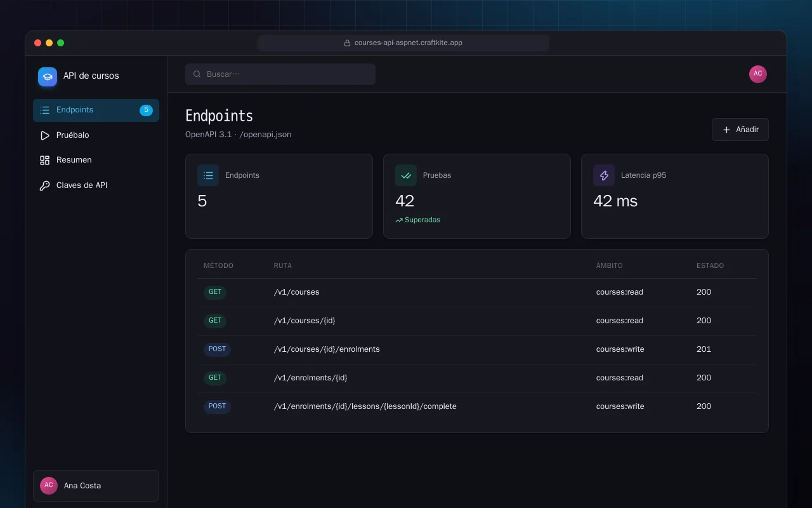Select GET badge for /v1/courses/{id} row
This screenshot has width=812, height=508.
[215, 321]
